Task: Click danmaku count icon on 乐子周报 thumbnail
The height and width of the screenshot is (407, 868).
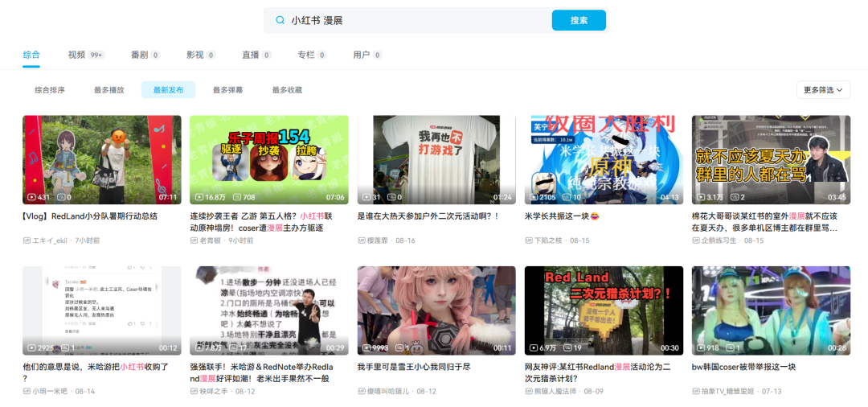Action: tap(237, 197)
